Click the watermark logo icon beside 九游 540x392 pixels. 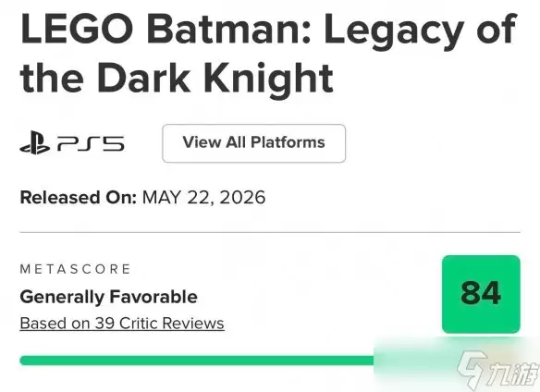(472, 369)
